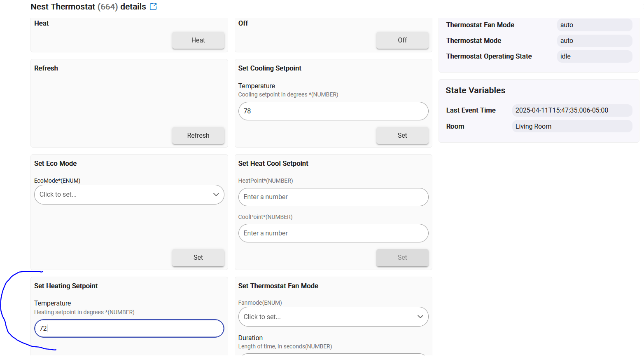Screen dimensions: 644x362
Task: Click the heating setpoint field showing 72
Action: [129, 328]
